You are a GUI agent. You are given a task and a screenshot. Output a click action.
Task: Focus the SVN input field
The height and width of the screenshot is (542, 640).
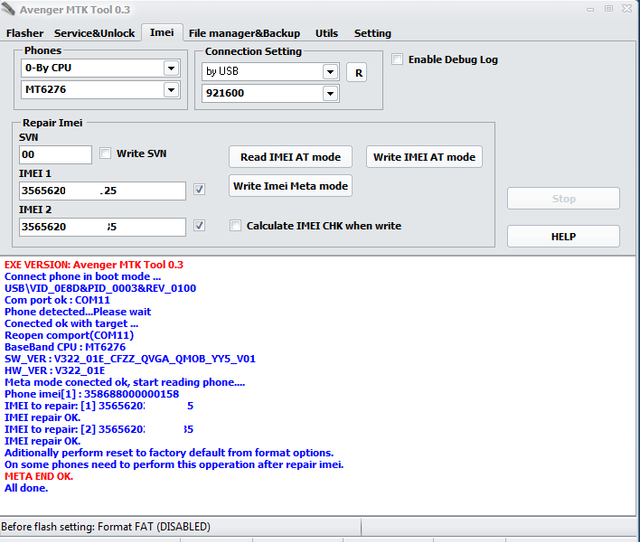tap(56, 155)
